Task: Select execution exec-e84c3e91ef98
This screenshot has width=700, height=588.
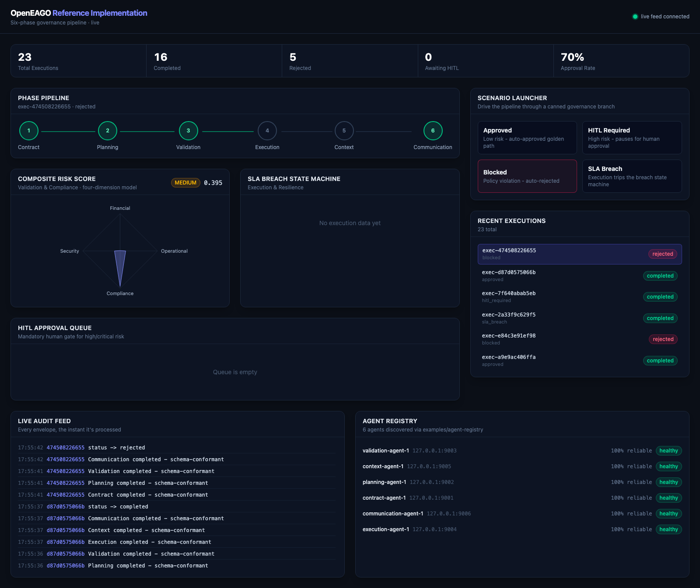Action: tap(580, 339)
